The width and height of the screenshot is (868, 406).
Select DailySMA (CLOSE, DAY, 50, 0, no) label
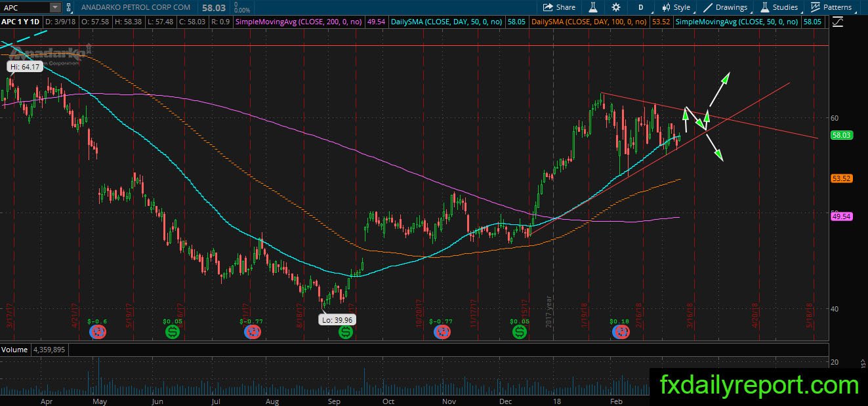pos(446,22)
